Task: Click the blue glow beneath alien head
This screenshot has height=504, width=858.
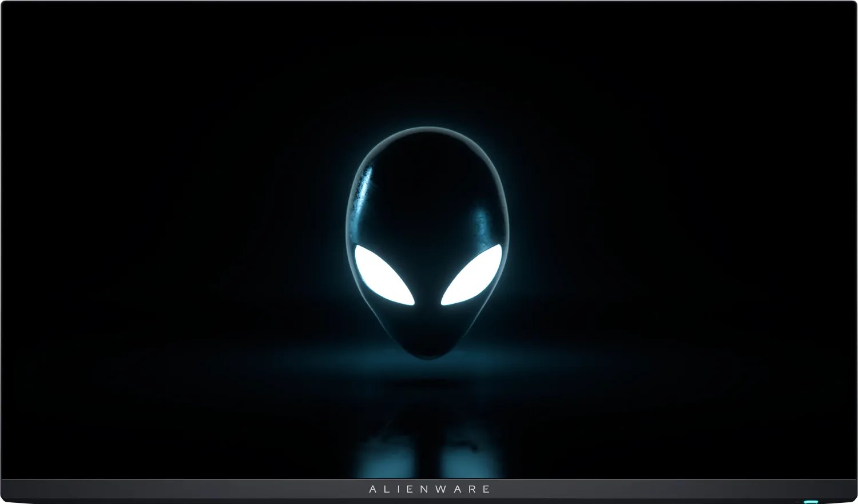Action: (x=427, y=369)
